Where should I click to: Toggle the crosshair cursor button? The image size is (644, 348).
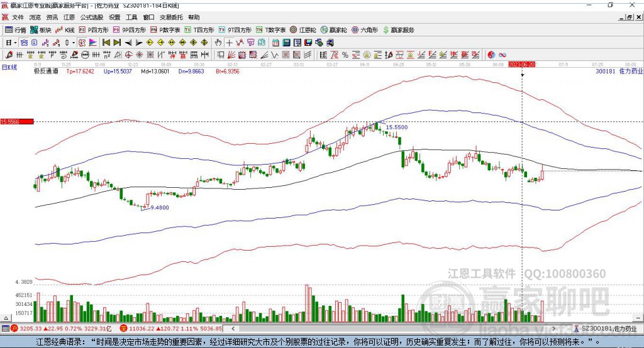pyautogui.click(x=229, y=43)
